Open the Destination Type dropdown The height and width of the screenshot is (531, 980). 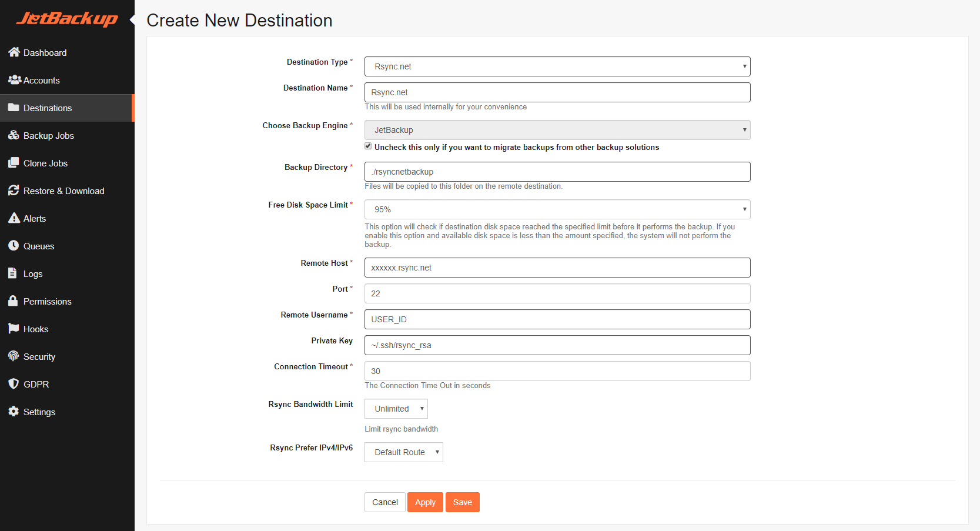coord(557,66)
